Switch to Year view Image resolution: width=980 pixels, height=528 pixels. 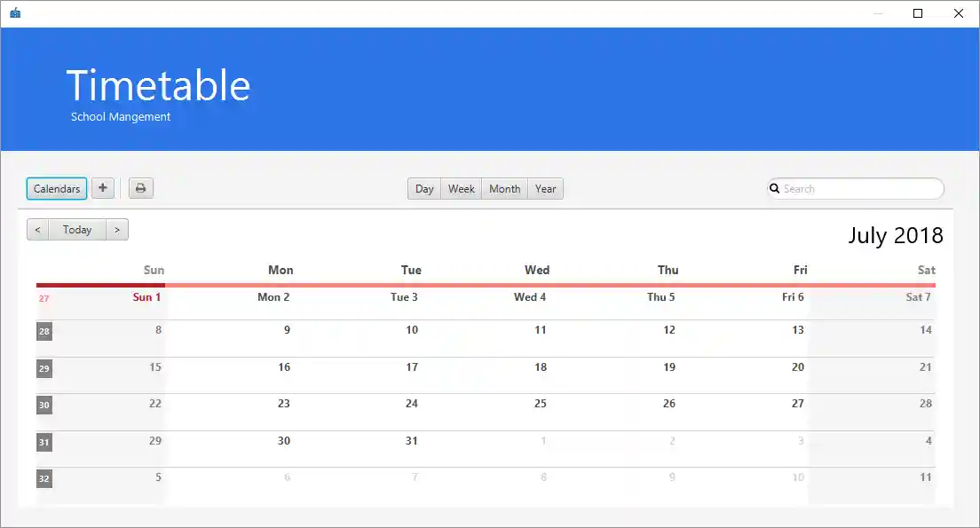[x=545, y=189]
